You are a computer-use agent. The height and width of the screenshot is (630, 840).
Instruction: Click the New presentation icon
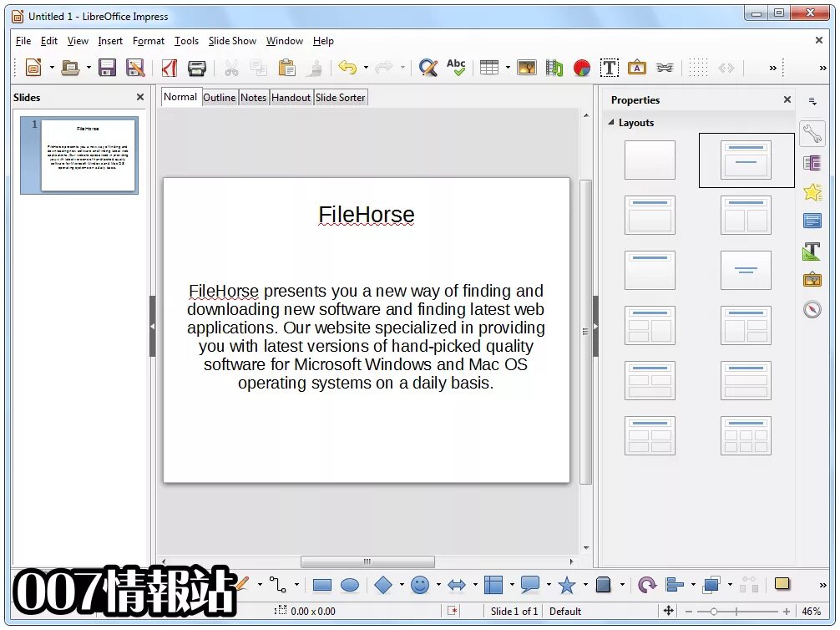tap(33, 68)
